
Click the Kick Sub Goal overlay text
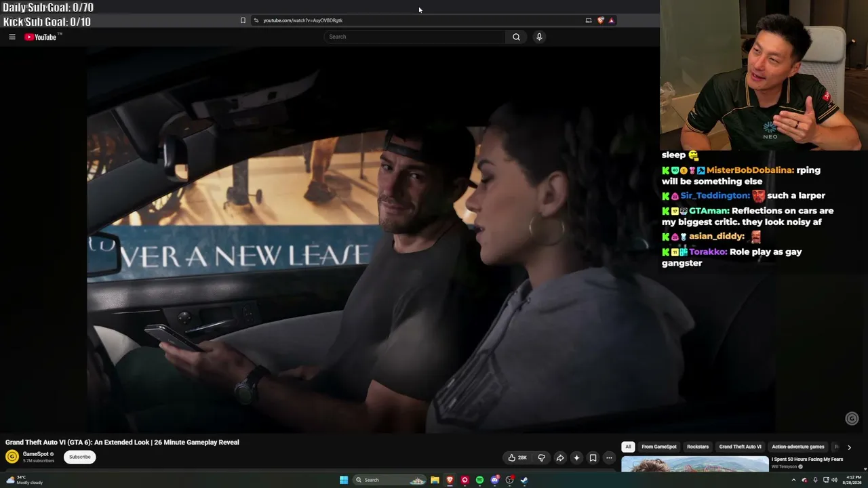(x=47, y=22)
